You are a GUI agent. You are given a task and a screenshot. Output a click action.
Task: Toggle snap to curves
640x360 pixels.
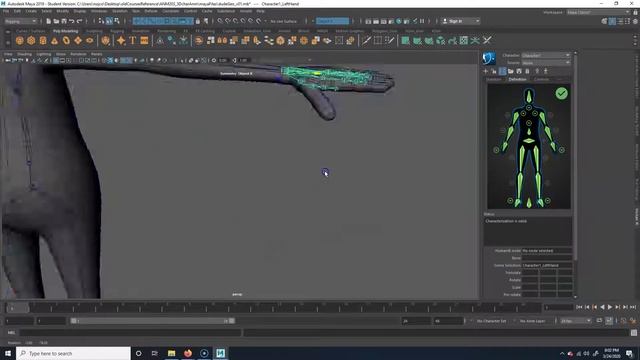coord(228,21)
